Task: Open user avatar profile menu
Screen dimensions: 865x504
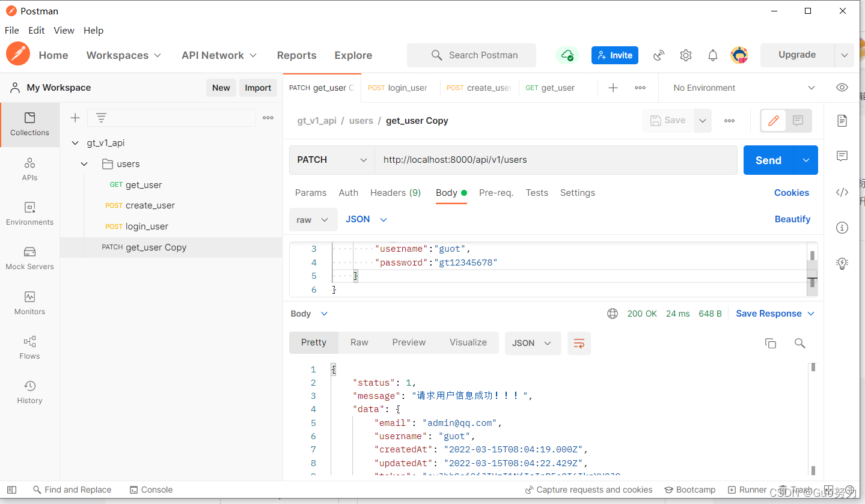Action: coord(739,55)
